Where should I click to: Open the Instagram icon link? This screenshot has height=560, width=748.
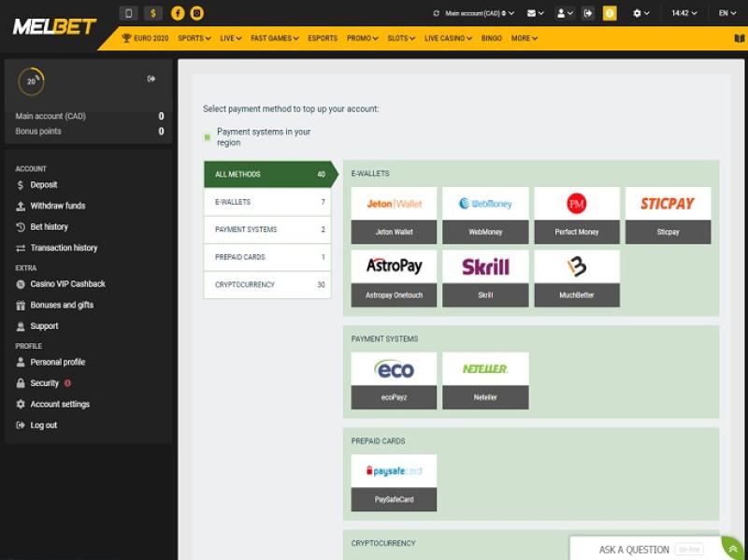coord(196,13)
